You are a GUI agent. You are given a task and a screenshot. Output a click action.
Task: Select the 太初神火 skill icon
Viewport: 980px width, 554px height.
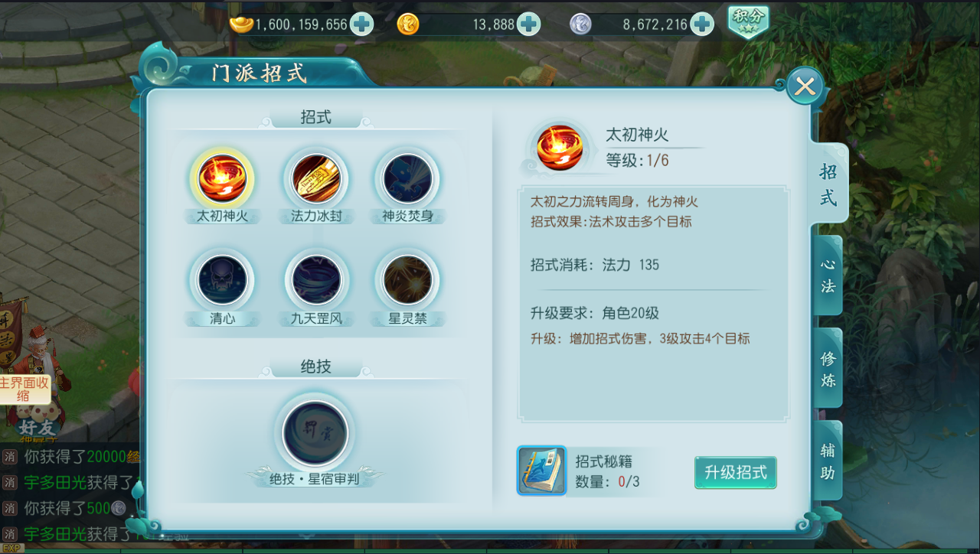pos(222,178)
